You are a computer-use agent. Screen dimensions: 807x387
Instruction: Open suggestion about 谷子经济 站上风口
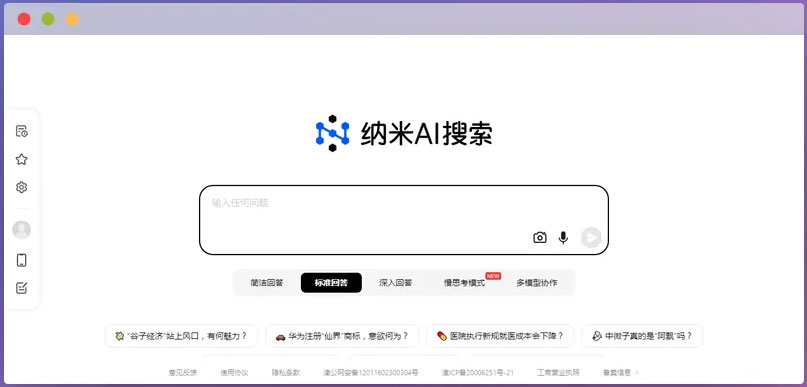(x=182, y=336)
